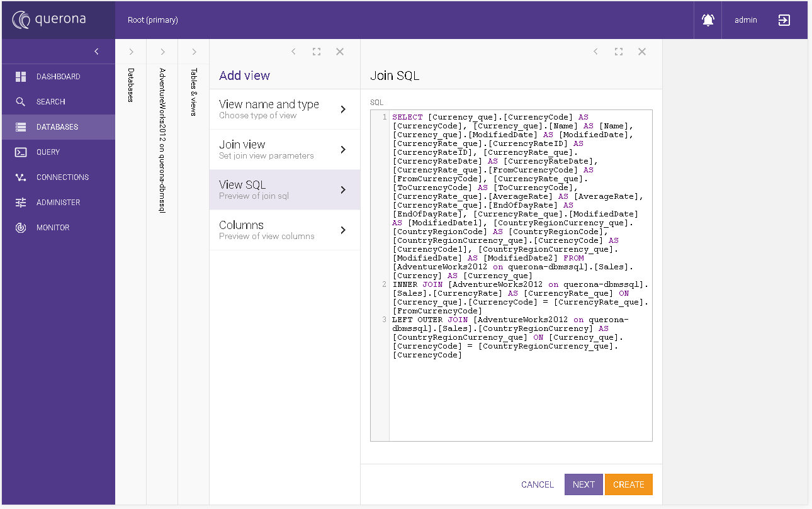Open the Columns step
The width and height of the screenshot is (812, 509).
[285, 230]
